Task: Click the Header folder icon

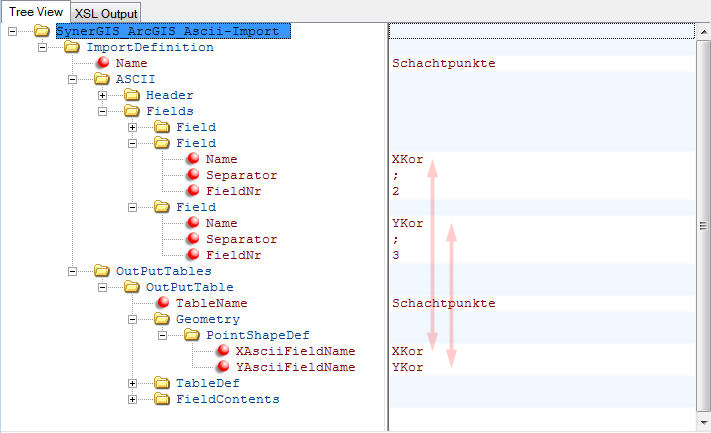Action: [131, 95]
